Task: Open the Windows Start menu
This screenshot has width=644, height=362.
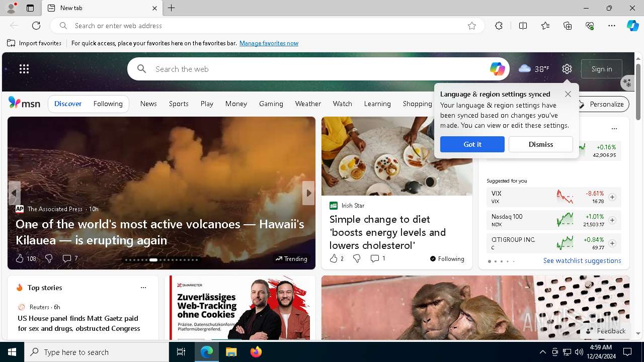Action: (12, 352)
